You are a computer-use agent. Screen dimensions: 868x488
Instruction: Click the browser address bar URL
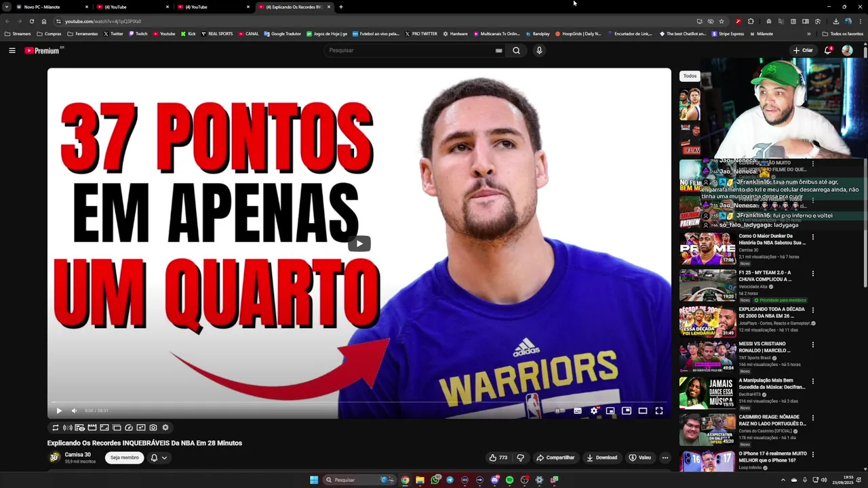coord(103,21)
